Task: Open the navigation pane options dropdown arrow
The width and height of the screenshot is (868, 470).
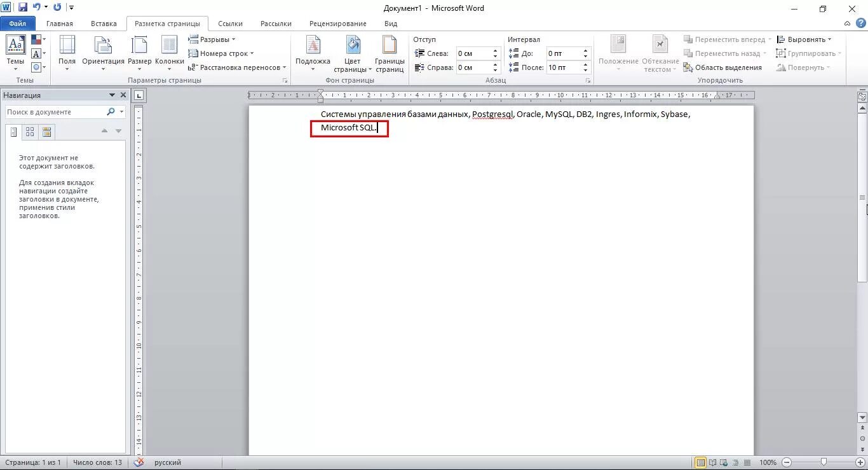Action: pos(112,95)
